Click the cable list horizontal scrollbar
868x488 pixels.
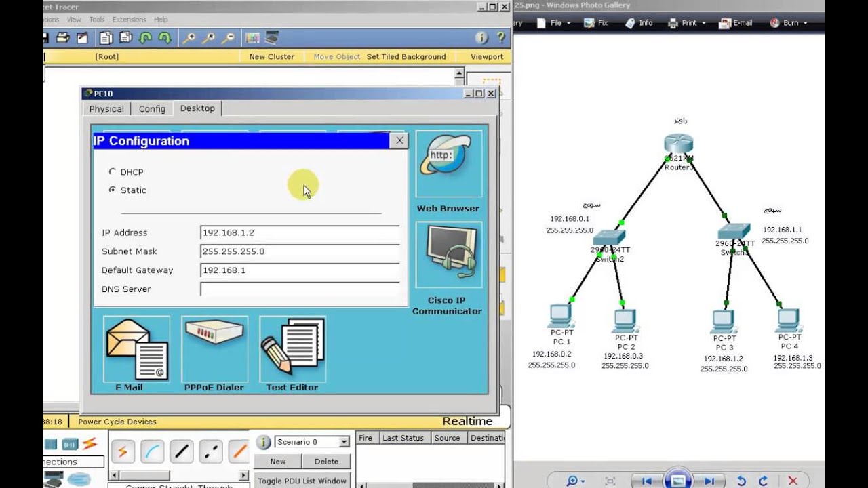(178, 476)
